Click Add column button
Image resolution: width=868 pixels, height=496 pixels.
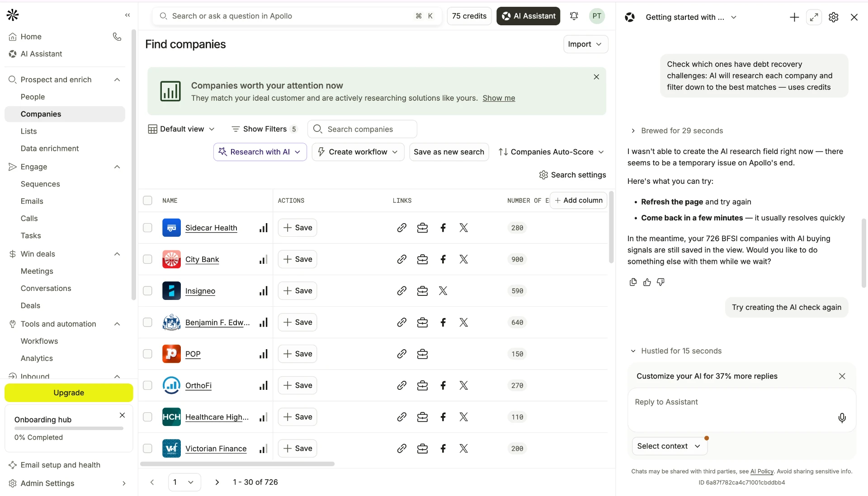pyautogui.click(x=578, y=200)
